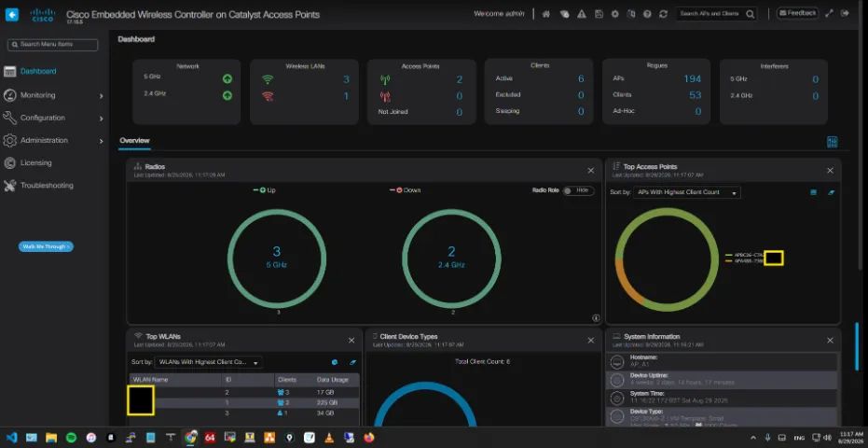Save configuration using the floppy disk icon

point(599,14)
